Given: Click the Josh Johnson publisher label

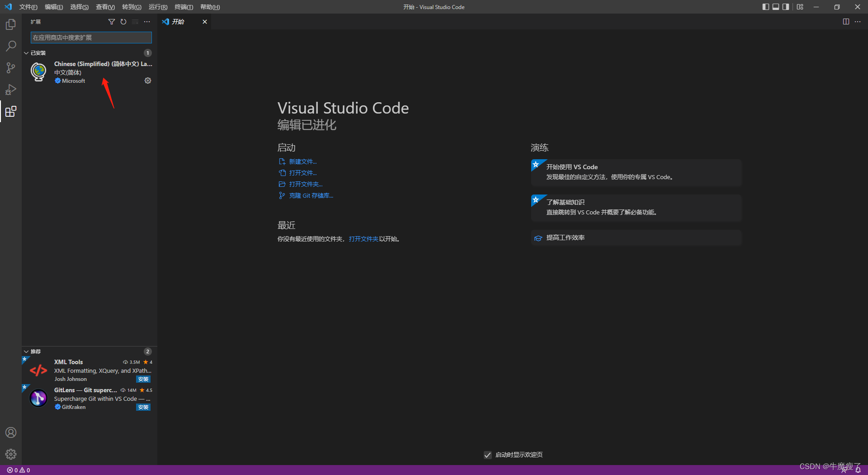Looking at the screenshot, I should point(71,379).
